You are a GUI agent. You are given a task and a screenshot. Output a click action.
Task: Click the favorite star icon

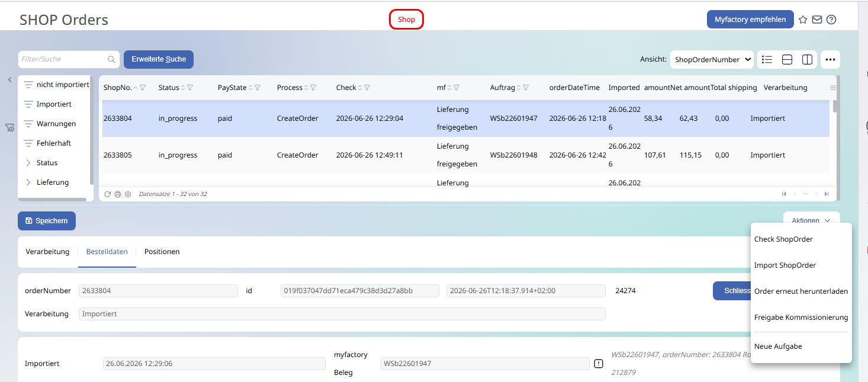click(803, 20)
